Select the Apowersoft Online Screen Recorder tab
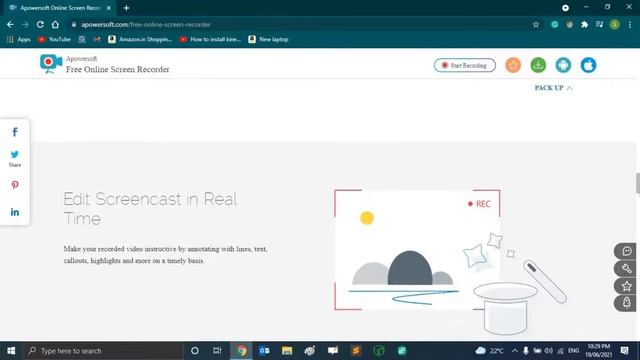The height and width of the screenshot is (360, 640). click(x=60, y=8)
